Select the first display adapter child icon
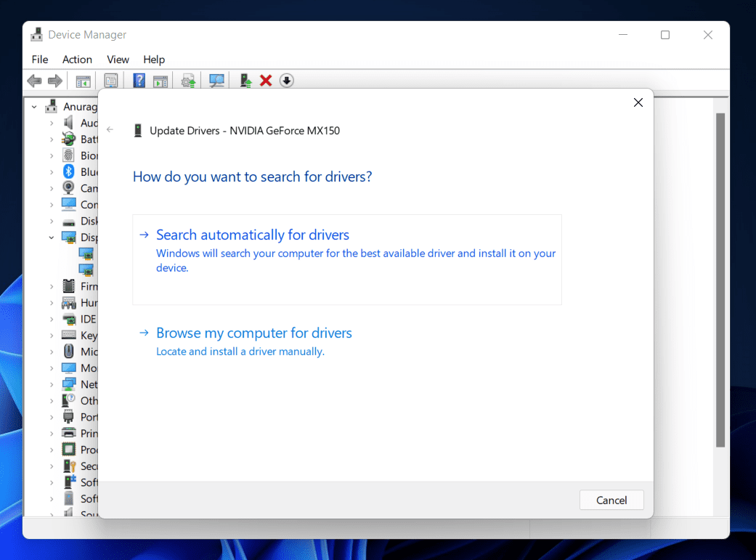756x560 pixels. click(x=86, y=253)
